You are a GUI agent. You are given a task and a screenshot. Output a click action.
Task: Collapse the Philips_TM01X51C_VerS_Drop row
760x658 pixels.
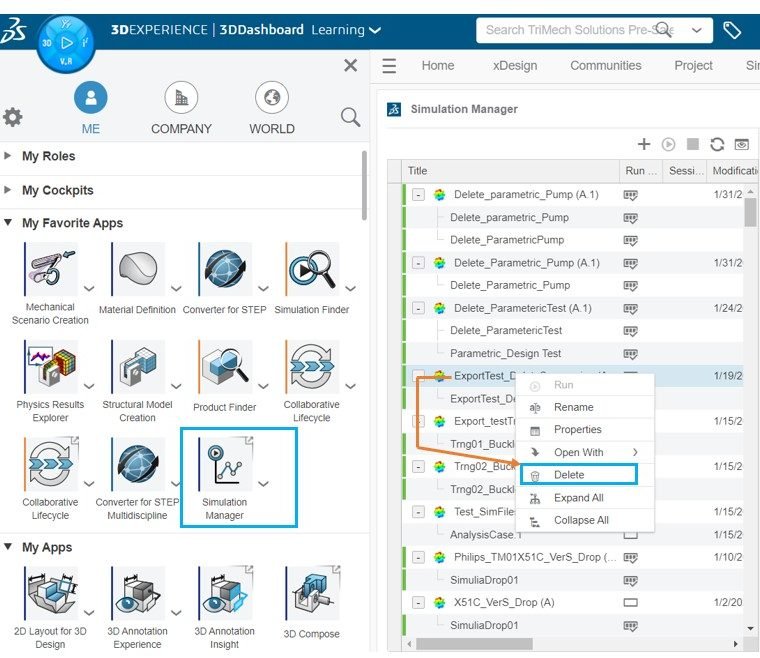[418, 557]
